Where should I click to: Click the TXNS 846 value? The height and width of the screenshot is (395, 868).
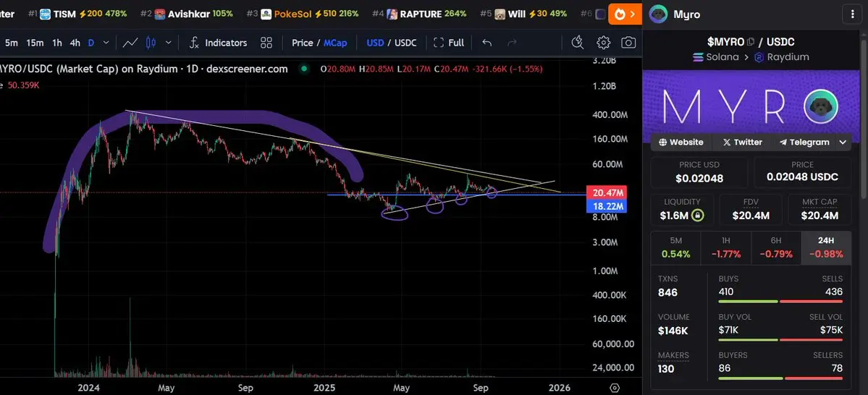[x=667, y=292]
